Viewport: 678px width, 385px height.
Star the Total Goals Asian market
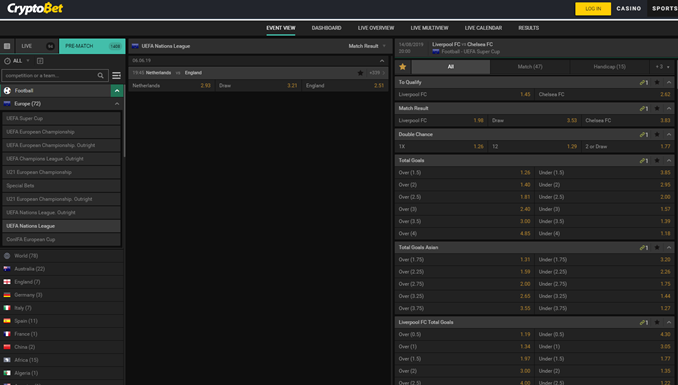(657, 247)
